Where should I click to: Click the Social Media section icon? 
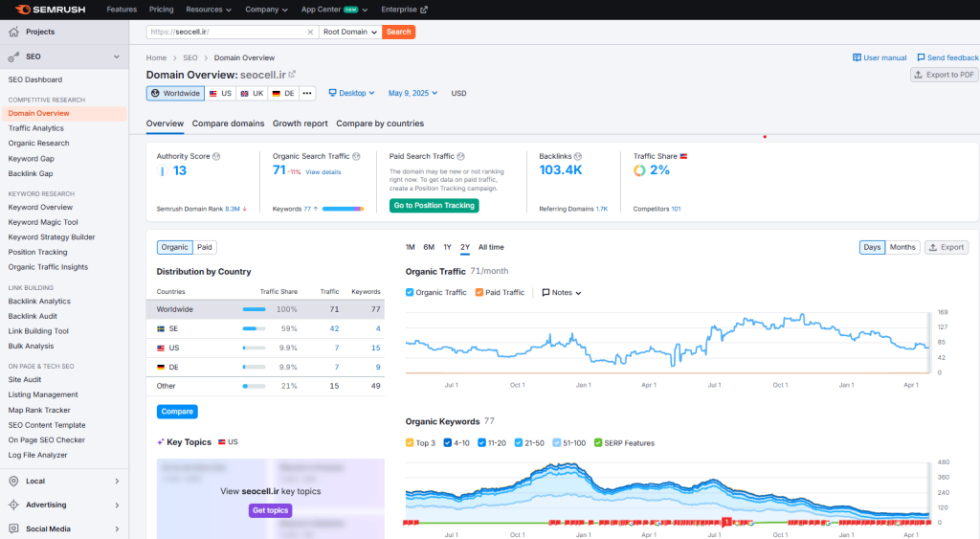(13, 528)
